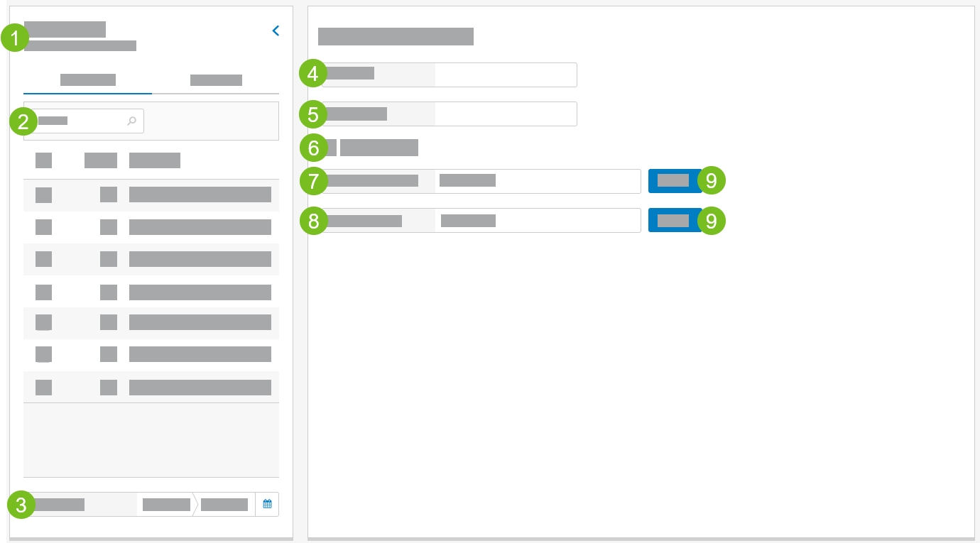Click the green callout badge numbered 2
Viewport: 980px width, 543px height.
(23, 121)
